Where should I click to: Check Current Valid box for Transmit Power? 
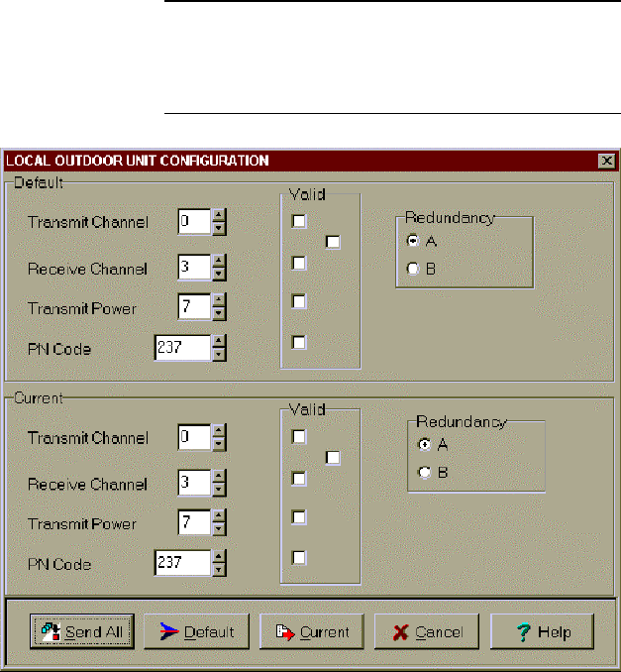click(299, 517)
